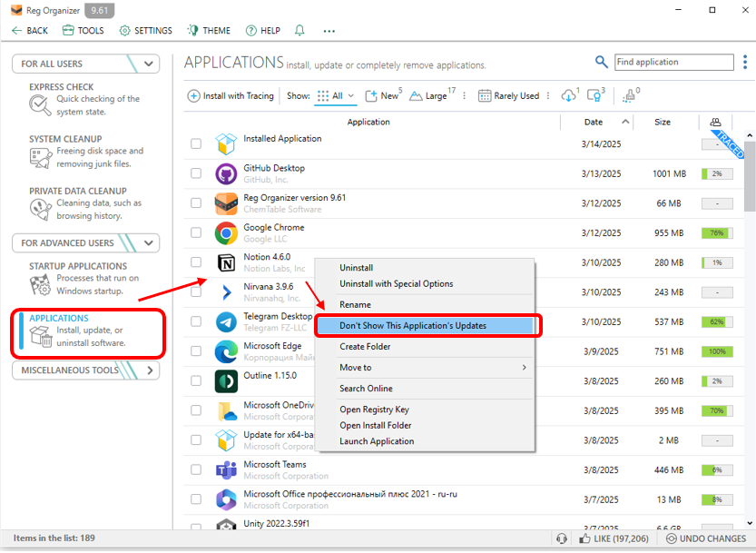Click the Installed Application box icon
Image resolution: width=756 pixels, height=553 pixels.
point(226,143)
